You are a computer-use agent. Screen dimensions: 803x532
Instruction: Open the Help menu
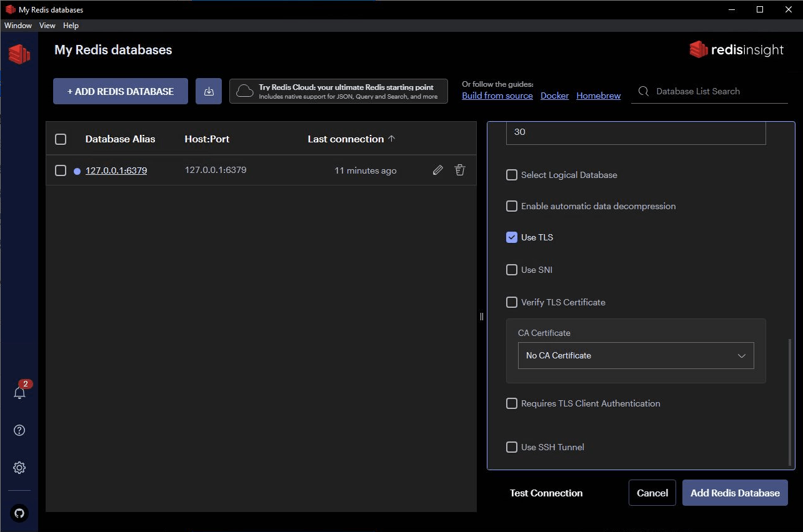pyautogui.click(x=71, y=26)
